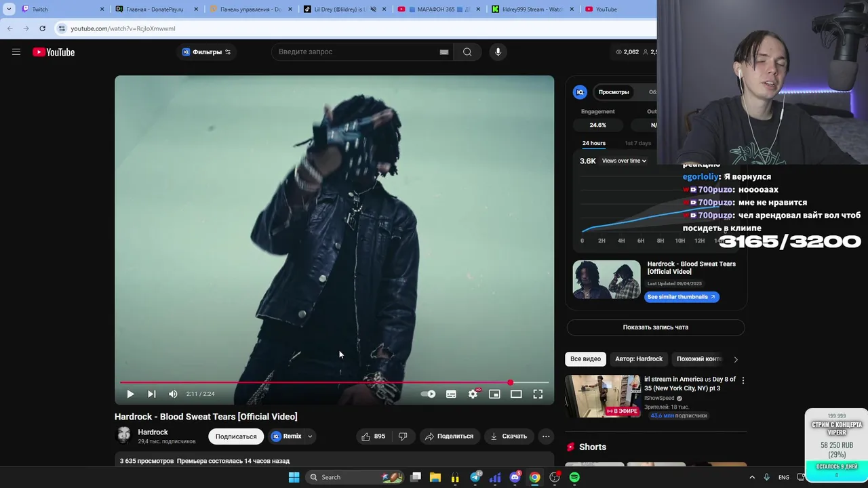Open Task View on the taskbar

(x=416, y=477)
